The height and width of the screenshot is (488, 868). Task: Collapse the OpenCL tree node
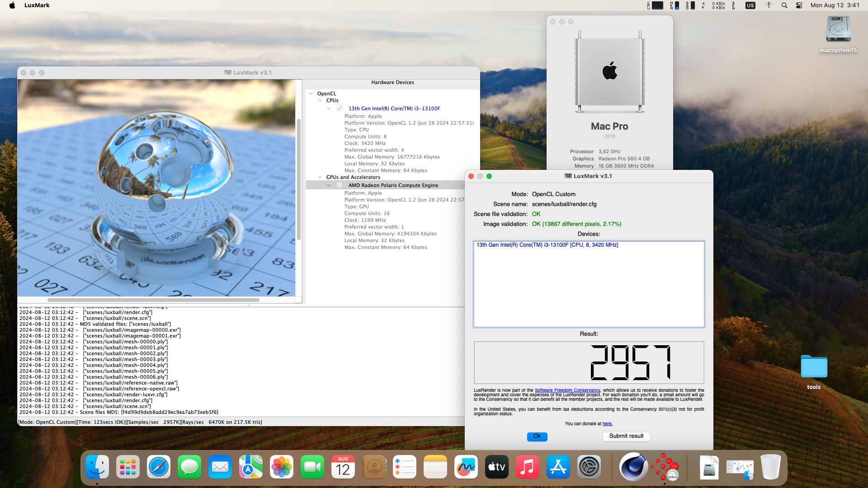(311, 94)
